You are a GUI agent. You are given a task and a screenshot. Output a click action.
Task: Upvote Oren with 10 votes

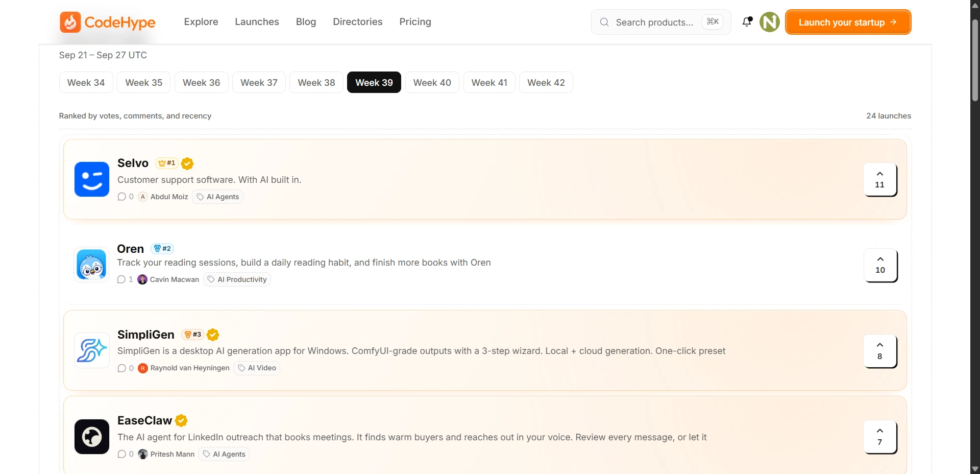pos(880,265)
